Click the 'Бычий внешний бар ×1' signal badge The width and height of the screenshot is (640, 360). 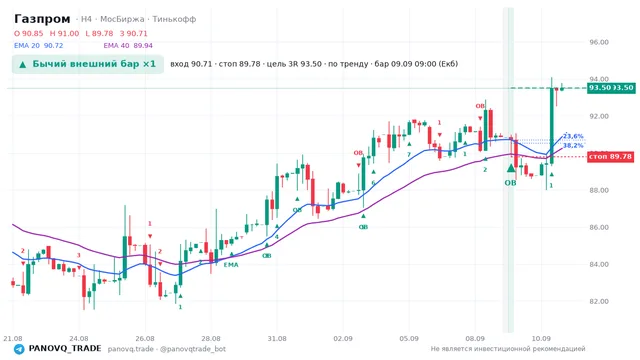tap(88, 64)
